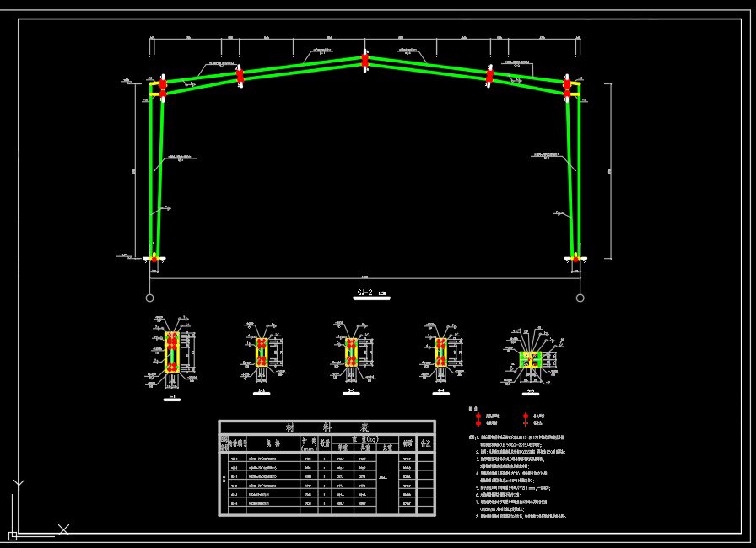Click the left eave beam-column connection

tap(163, 89)
